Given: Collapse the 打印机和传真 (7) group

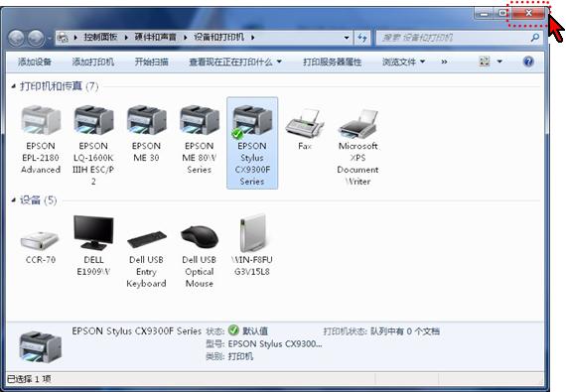Looking at the screenshot, I should point(13,86).
